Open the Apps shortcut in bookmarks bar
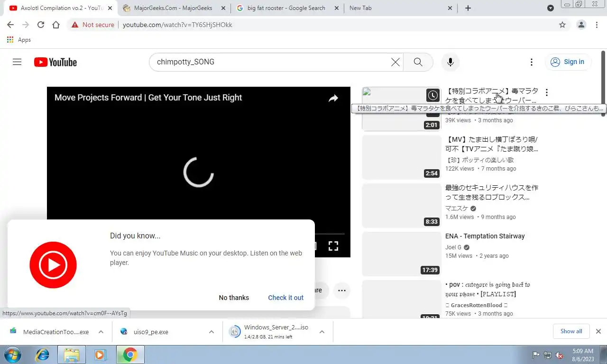This screenshot has height=364, width=607. coord(19,40)
